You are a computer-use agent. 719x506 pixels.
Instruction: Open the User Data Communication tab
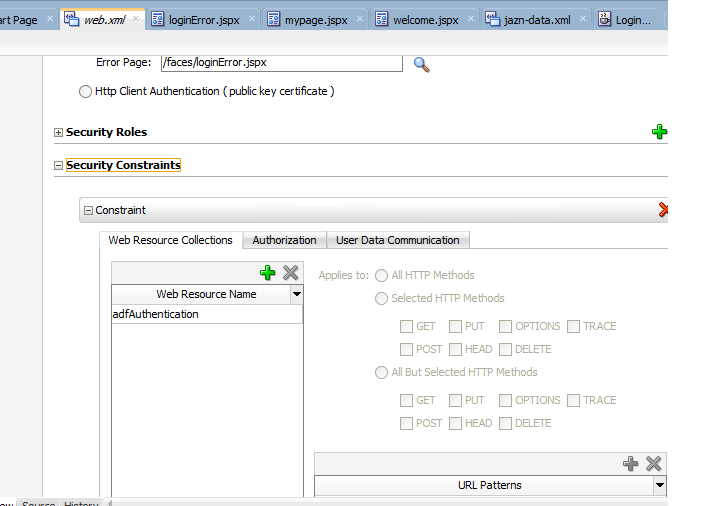click(398, 240)
